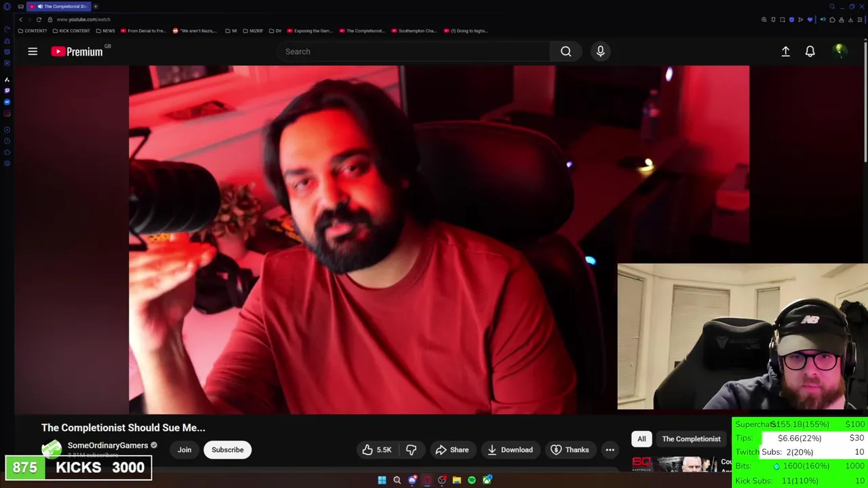Image resolution: width=868 pixels, height=488 pixels.
Task: Open the MI bookmarks folder
Action: pyautogui.click(x=231, y=30)
